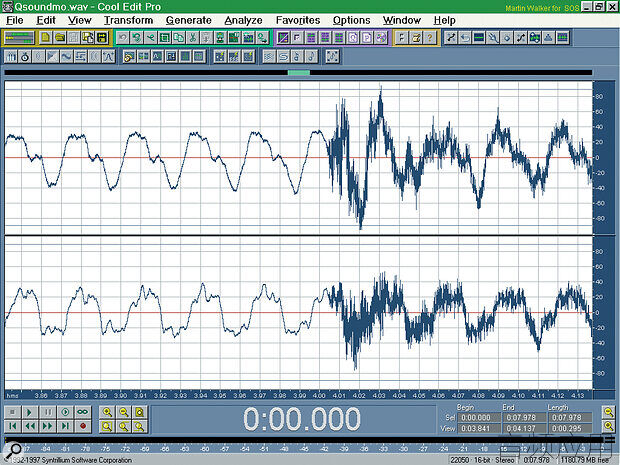Click the bottom-left zoom to selection magnifier
This screenshot has height=465, width=620.
(x=107, y=426)
